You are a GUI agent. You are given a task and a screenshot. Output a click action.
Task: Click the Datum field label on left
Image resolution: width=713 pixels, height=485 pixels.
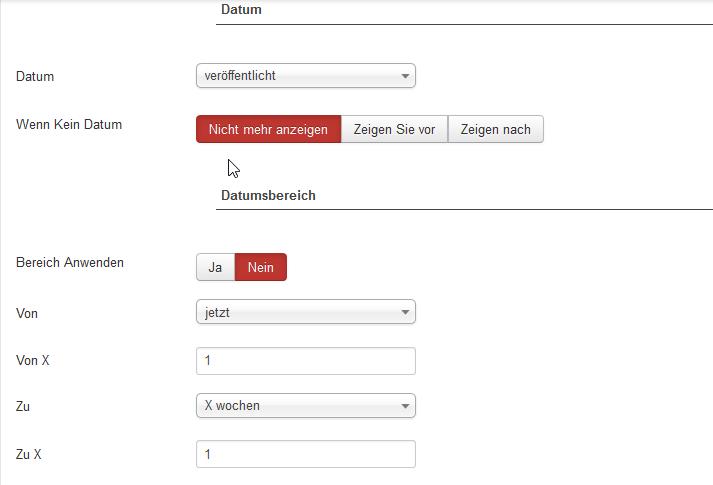35,76
